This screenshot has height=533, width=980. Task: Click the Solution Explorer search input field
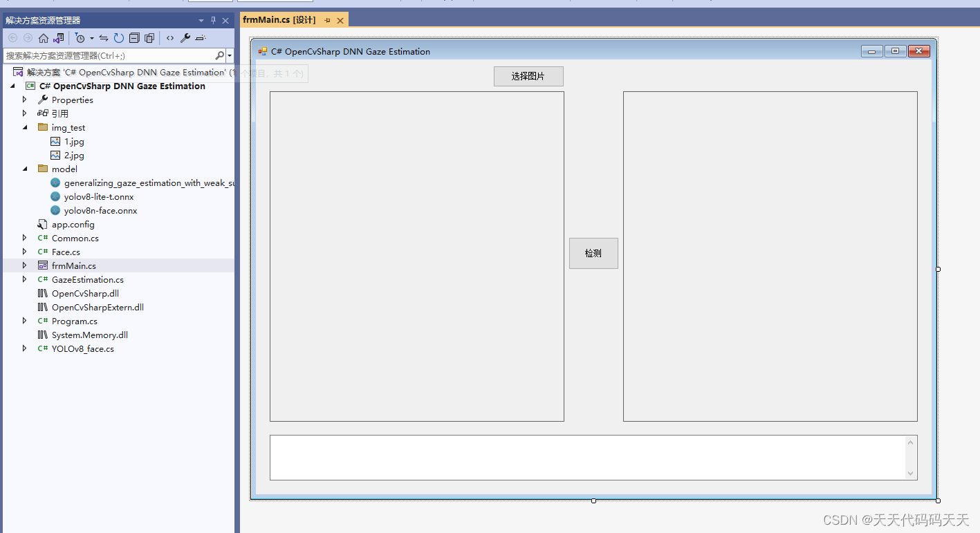point(109,55)
